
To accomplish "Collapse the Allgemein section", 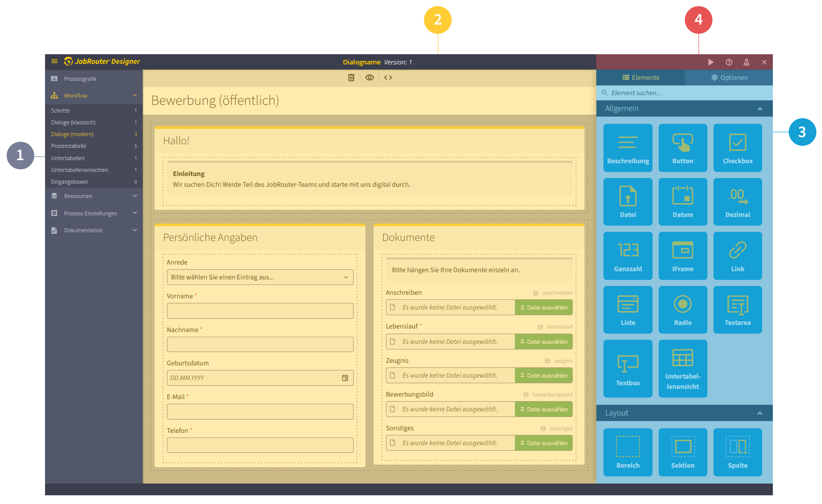I will click(x=760, y=109).
